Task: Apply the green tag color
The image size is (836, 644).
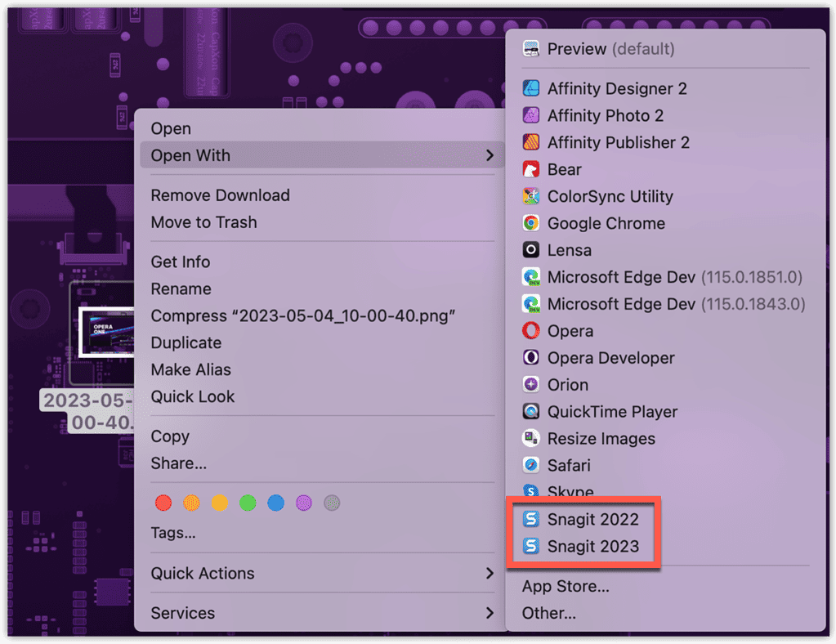Action: 248,502
